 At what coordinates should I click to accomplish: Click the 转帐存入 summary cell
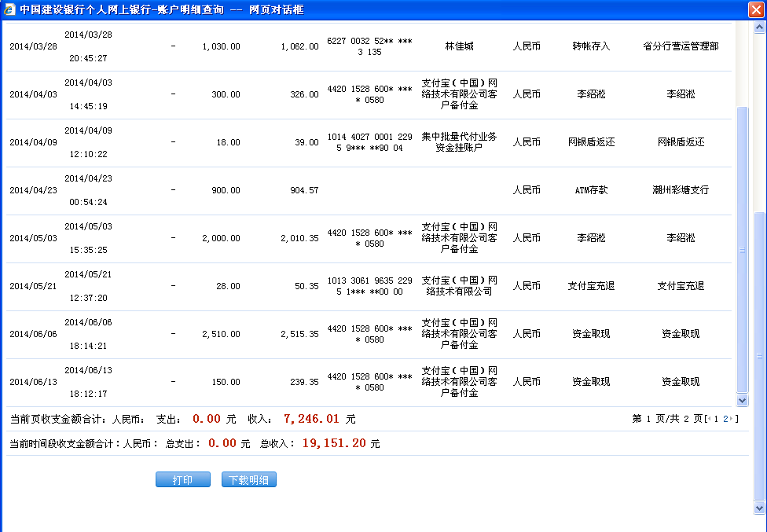tap(591, 46)
